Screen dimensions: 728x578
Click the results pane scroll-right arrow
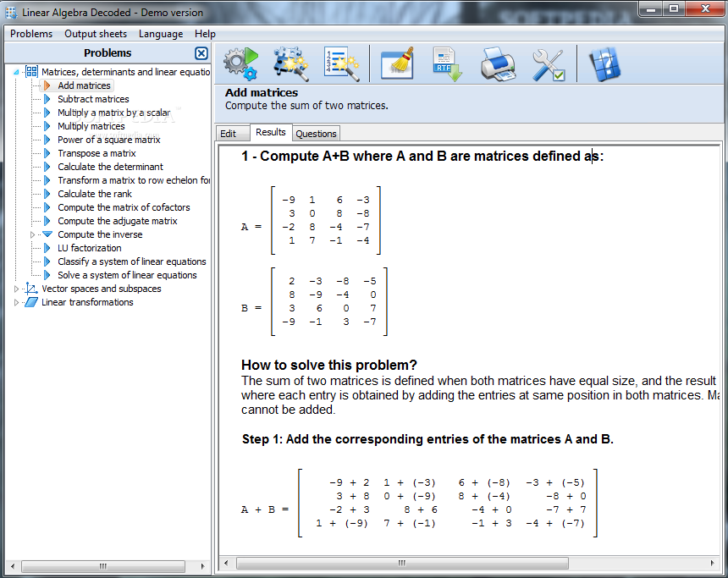tap(712, 563)
